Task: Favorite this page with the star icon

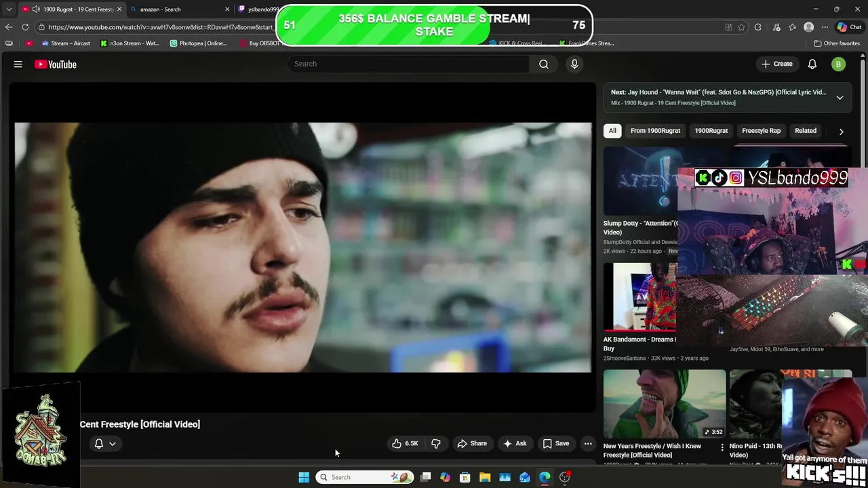Action: [741, 27]
